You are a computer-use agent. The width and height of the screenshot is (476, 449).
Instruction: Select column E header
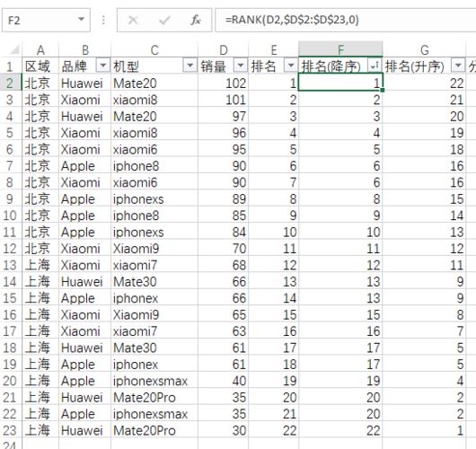(274, 49)
